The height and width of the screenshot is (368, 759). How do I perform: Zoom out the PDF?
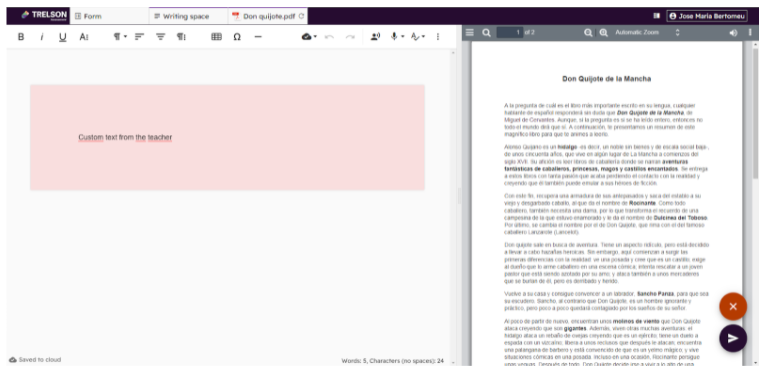pyautogui.click(x=588, y=32)
